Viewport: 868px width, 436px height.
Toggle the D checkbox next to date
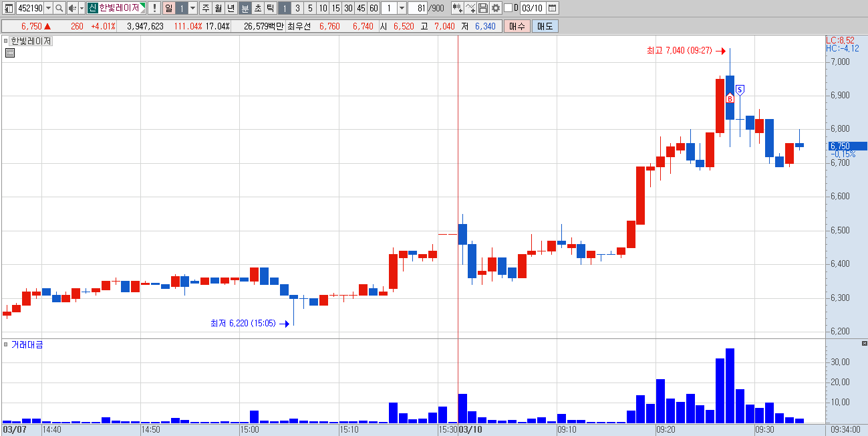point(508,8)
